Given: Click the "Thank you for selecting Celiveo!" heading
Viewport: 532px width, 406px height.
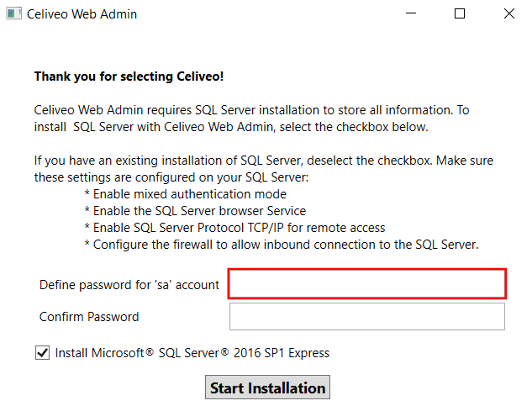Looking at the screenshot, I should pyautogui.click(x=129, y=76).
